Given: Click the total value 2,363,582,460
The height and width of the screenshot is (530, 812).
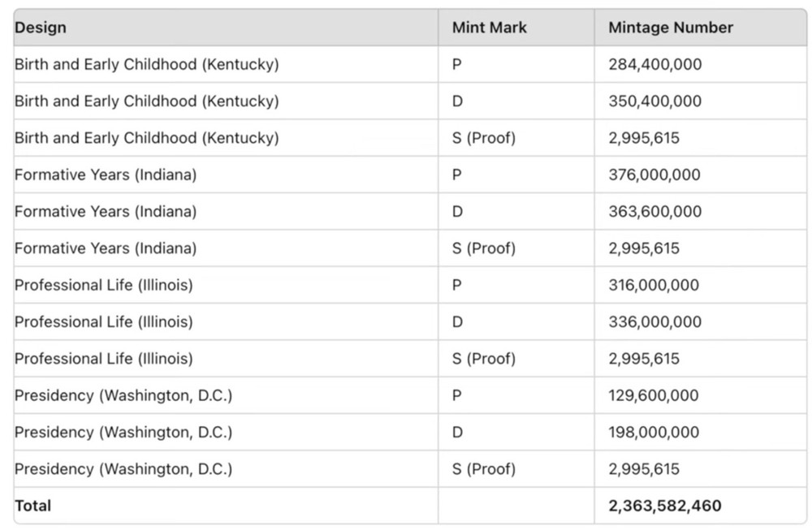Looking at the screenshot, I should pos(665,505).
